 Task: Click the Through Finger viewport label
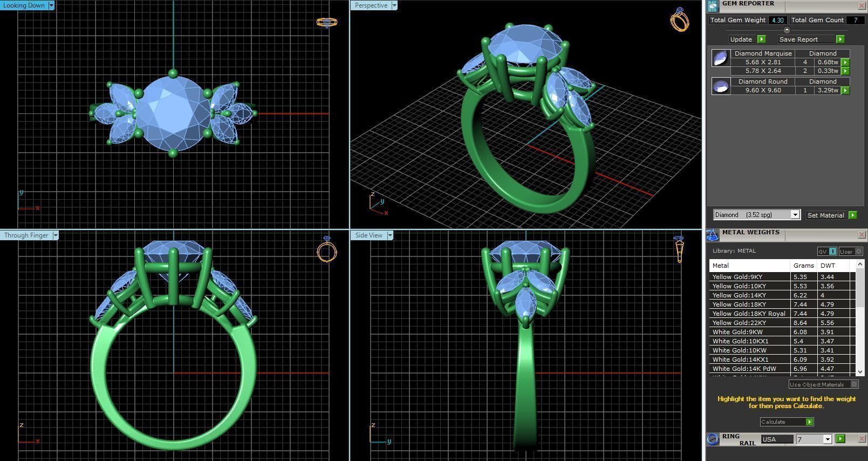(x=26, y=235)
